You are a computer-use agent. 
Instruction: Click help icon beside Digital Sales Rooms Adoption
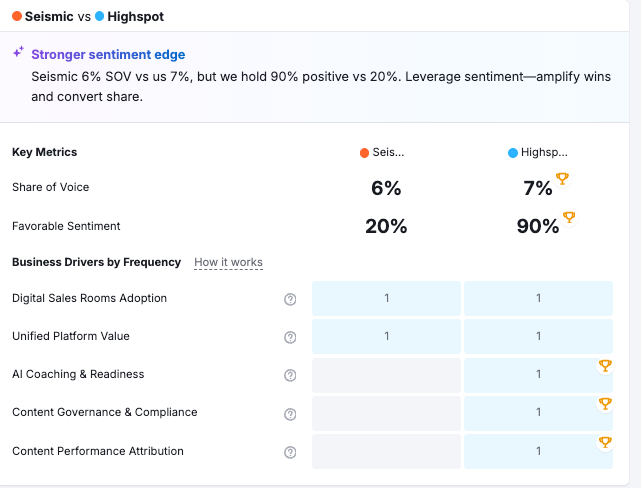click(290, 299)
